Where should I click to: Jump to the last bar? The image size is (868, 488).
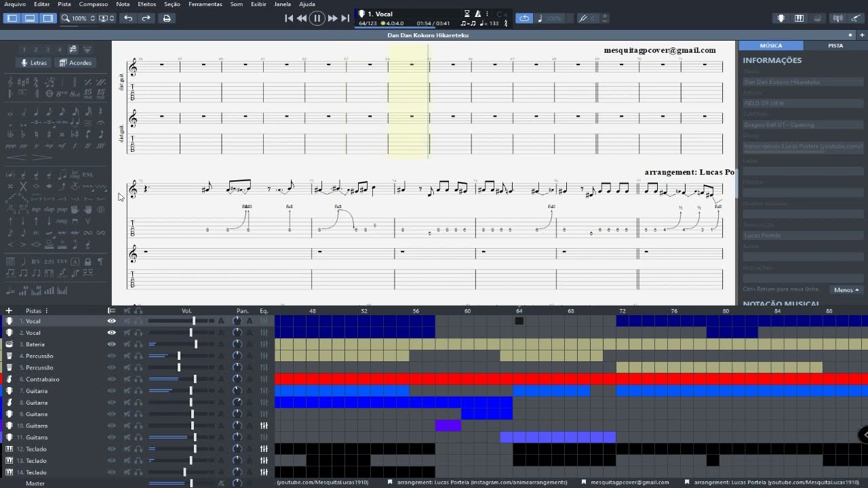pyautogui.click(x=345, y=18)
